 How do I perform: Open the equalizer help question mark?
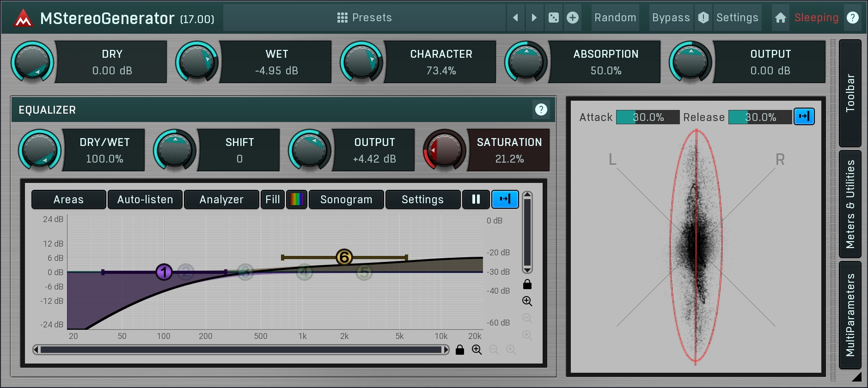point(541,109)
